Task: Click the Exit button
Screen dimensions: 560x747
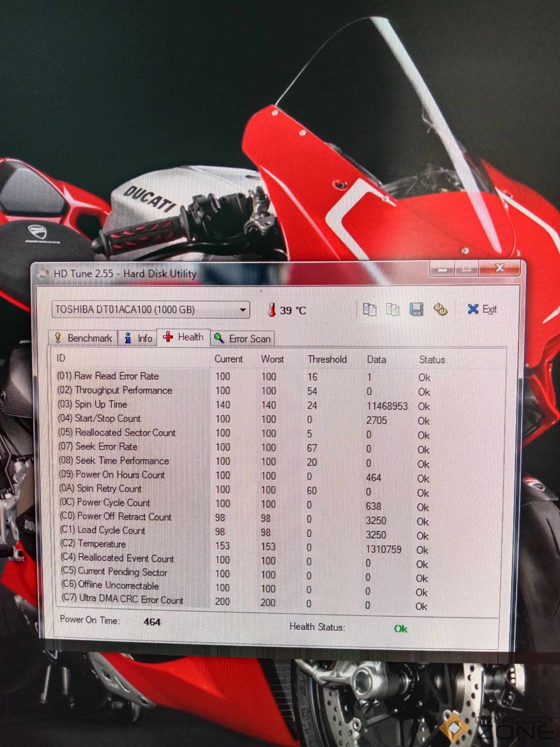Action: 482,309
